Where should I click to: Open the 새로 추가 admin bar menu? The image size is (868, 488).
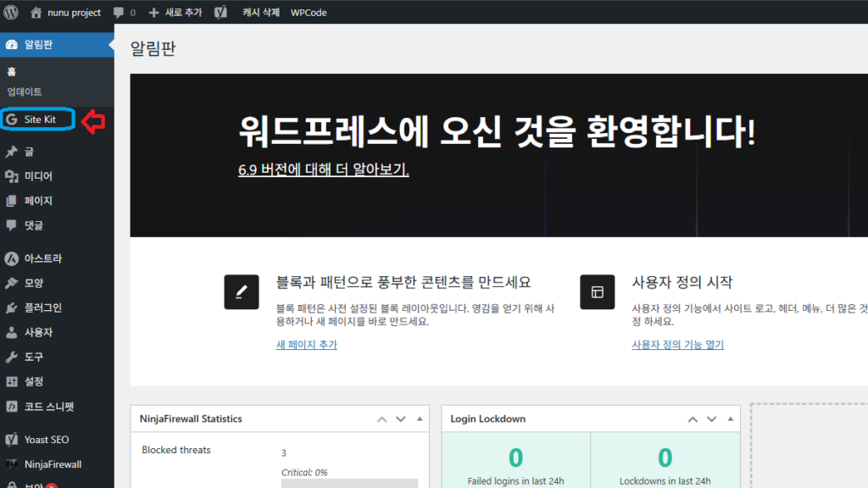pyautogui.click(x=175, y=13)
